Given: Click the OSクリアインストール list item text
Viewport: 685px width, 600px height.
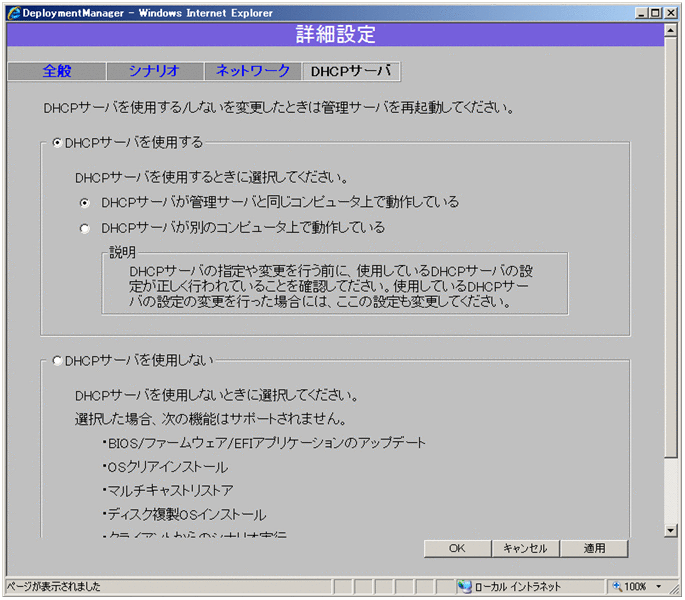Looking at the screenshot, I should click(x=166, y=467).
